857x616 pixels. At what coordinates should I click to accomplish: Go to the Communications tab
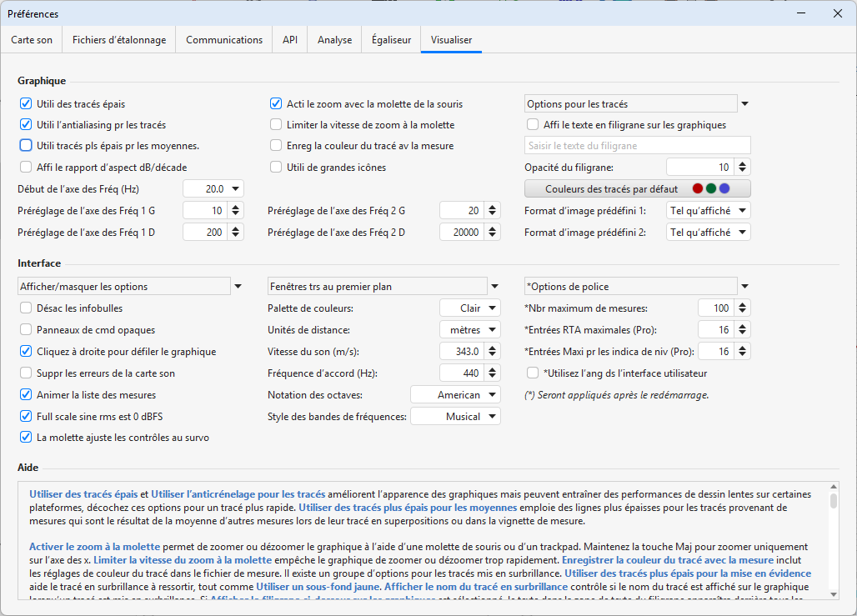(x=224, y=40)
